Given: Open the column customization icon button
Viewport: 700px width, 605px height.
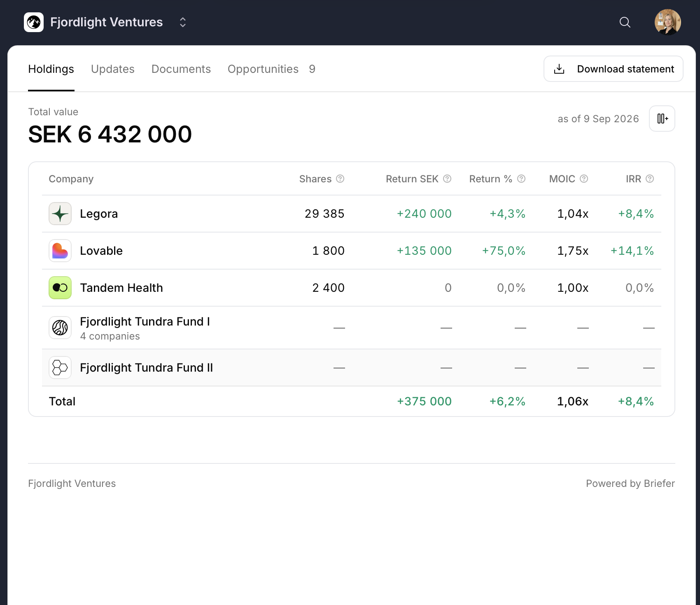Looking at the screenshot, I should tap(662, 119).
